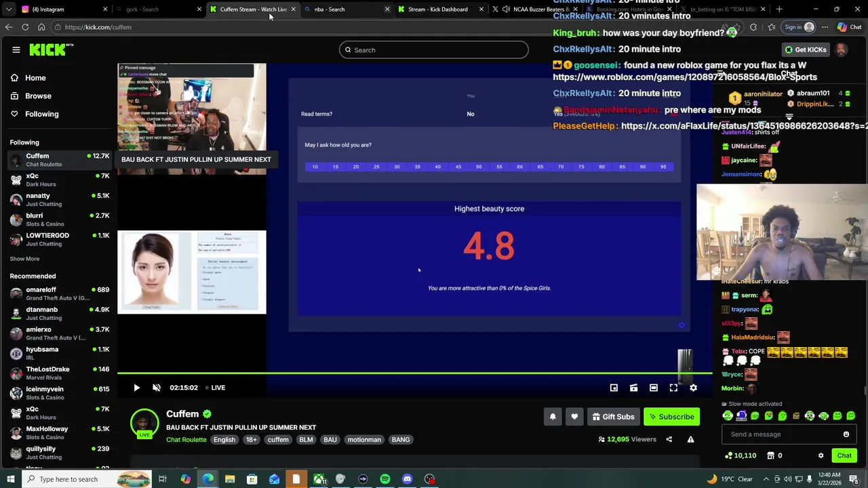This screenshot has width=868, height=488.
Task: Open Gift Subs
Action: (x=613, y=417)
